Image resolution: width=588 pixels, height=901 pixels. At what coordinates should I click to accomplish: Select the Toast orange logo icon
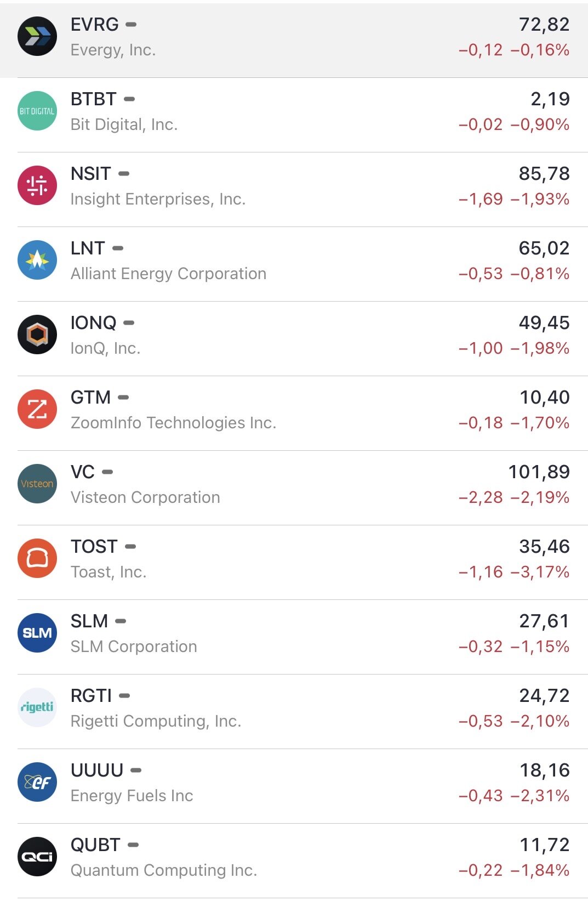click(x=37, y=559)
